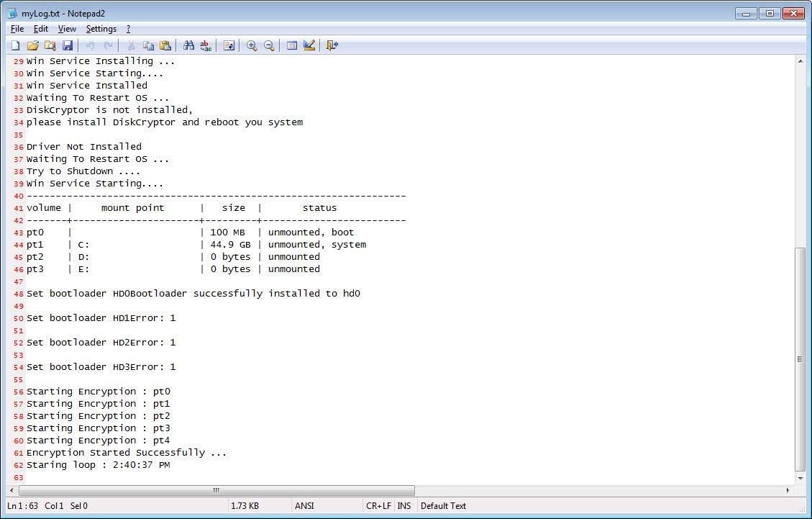
Task: Click the "mount point" table header text
Action: tap(132, 208)
